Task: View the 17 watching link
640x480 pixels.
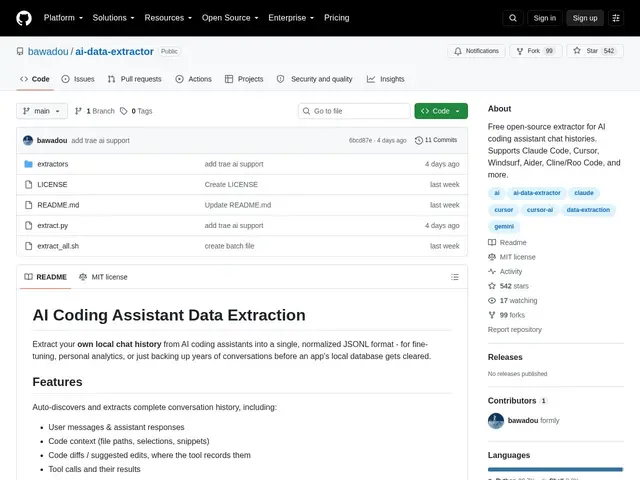Action: (513, 301)
